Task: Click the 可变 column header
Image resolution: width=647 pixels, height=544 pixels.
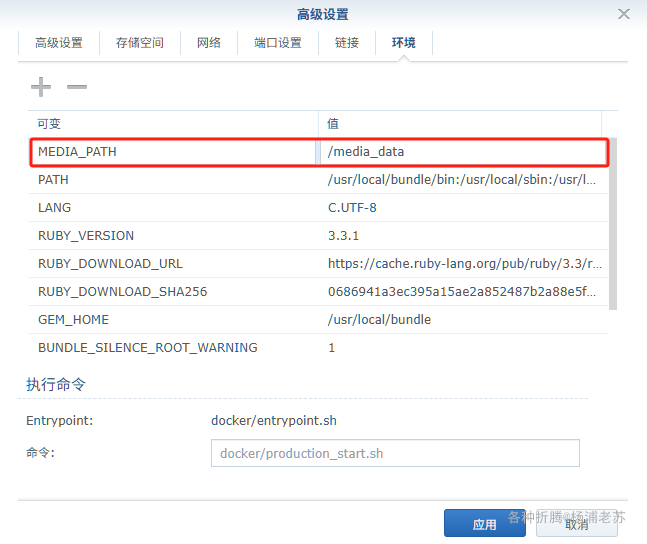Action: [173, 124]
